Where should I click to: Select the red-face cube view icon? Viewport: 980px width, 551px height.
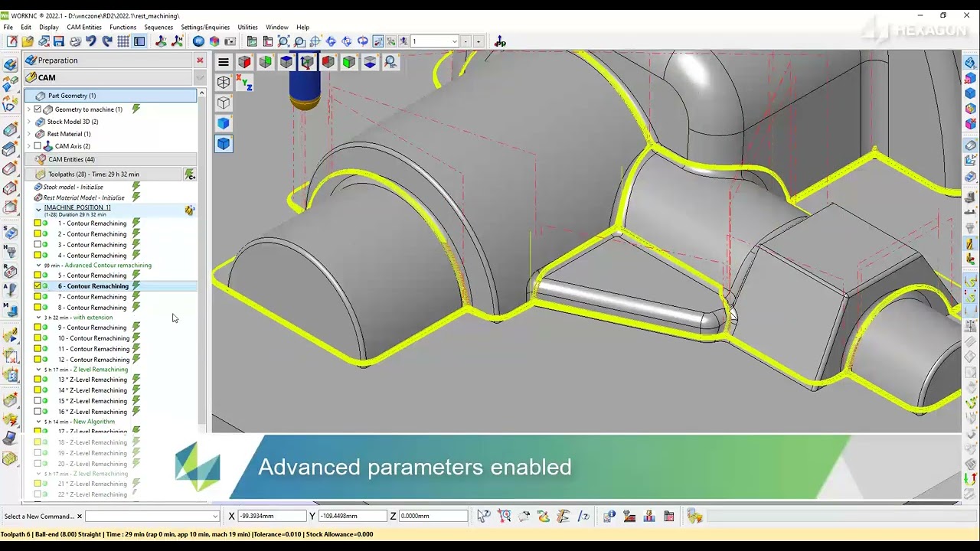pyautogui.click(x=244, y=62)
